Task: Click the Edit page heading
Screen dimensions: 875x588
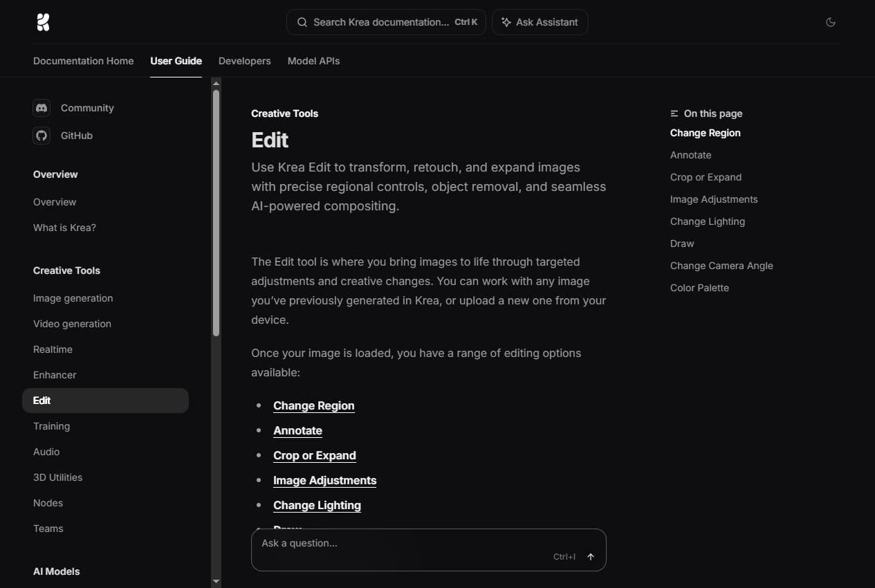Action: (x=270, y=140)
